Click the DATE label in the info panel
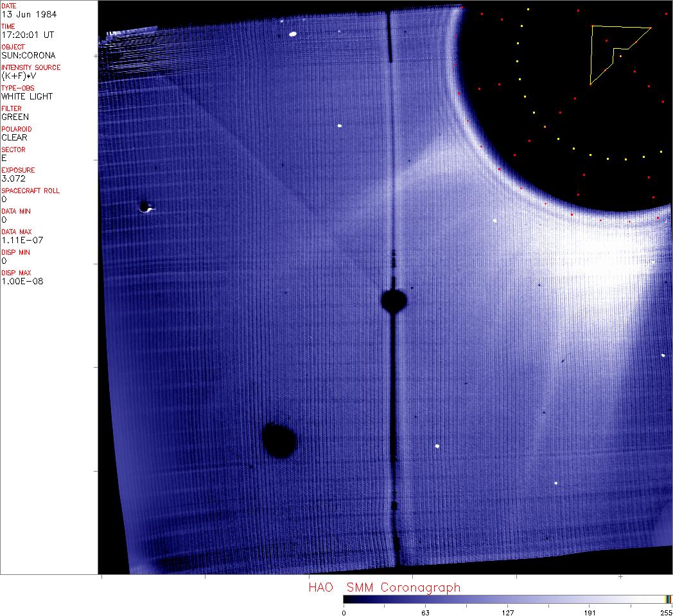Image resolution: width=673 pixels, height=616 pixels. (x=9, y=6)
